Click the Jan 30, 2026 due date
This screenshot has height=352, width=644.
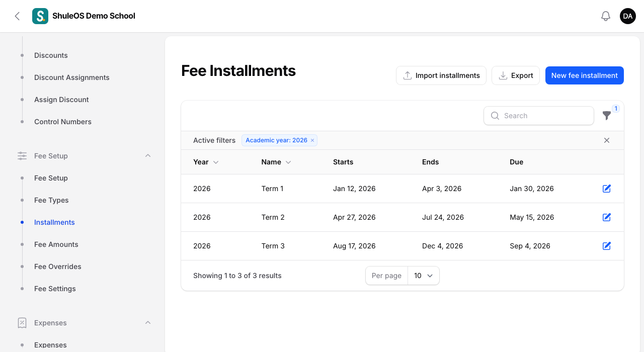click(x=532, y=189)
